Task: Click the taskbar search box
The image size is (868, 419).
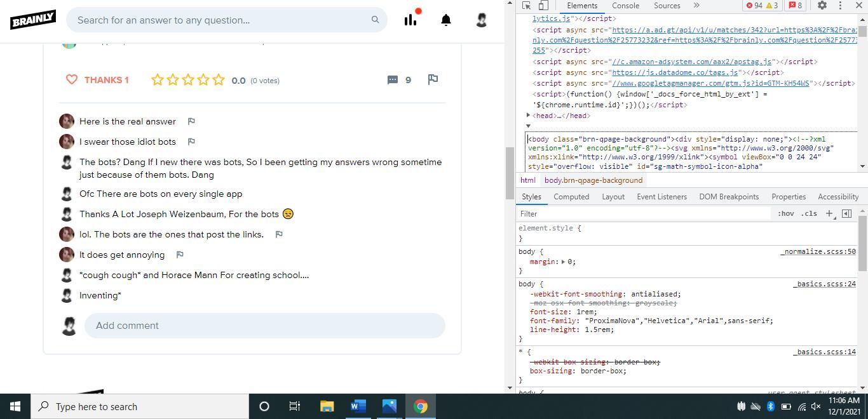Action: pyautogui.click(x=140, y=406)
